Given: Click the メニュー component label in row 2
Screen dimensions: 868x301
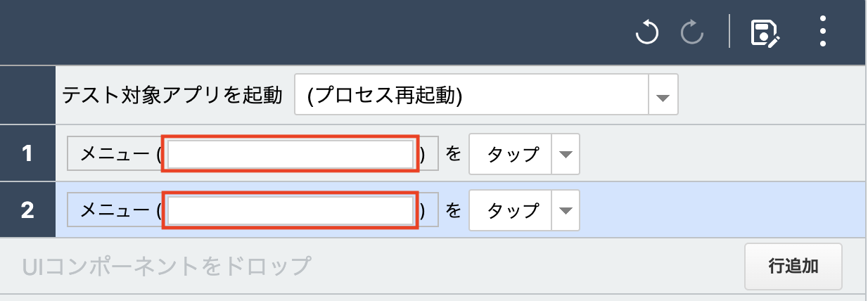Looking at the screenshot, I should pos(115,210).
